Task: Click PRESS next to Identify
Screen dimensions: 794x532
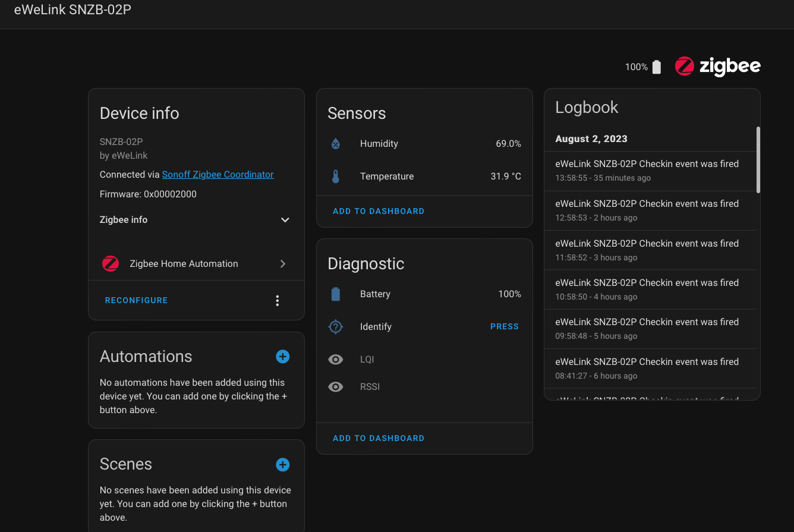Action: click(505, 326)
